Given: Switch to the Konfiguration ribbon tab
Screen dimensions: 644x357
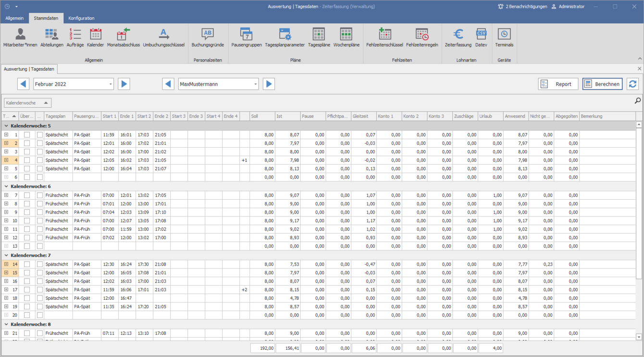Looking at the screenshot, I should point(81,18).
